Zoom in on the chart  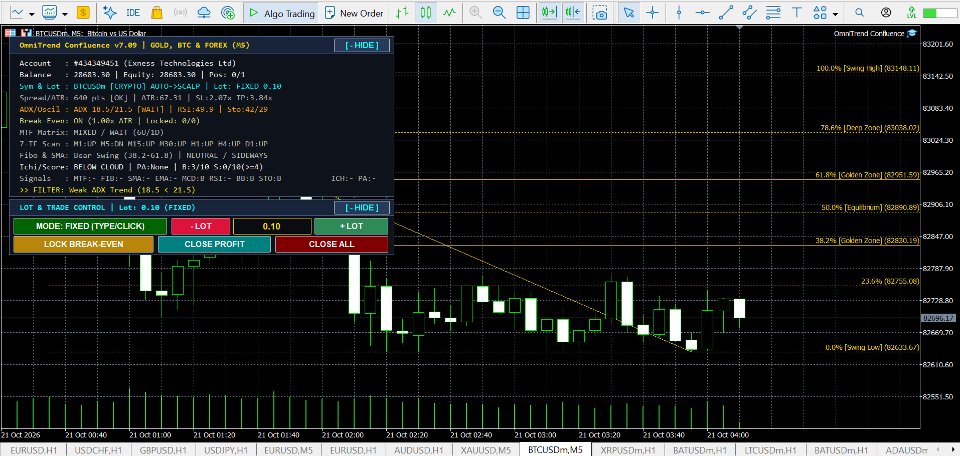pyautogui.click(x=475, y=12)
